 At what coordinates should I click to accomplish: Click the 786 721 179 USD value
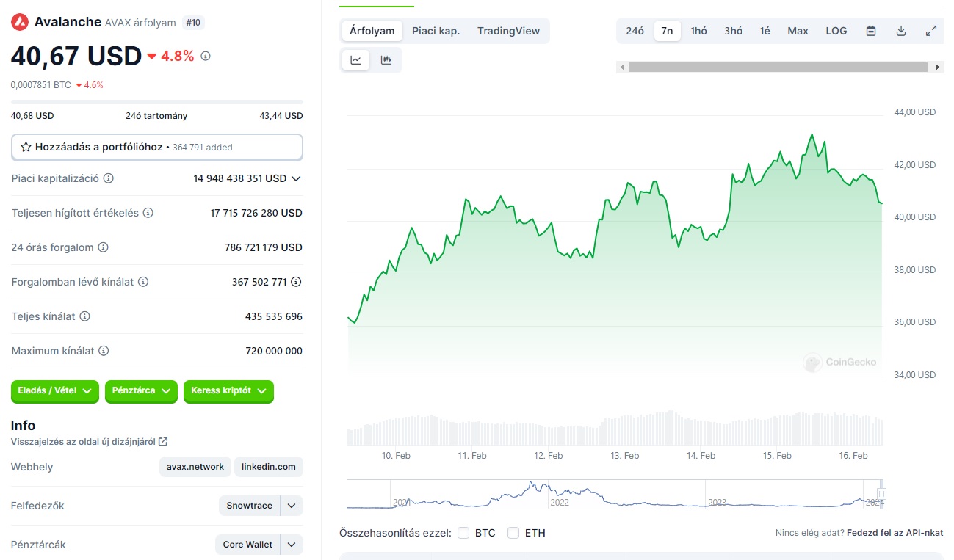264,247
